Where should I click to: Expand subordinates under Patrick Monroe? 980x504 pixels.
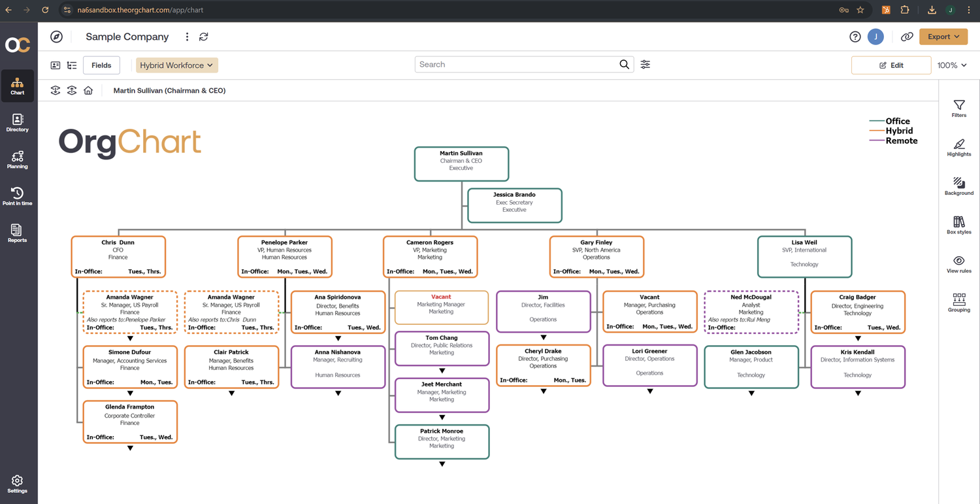(442, 464)
